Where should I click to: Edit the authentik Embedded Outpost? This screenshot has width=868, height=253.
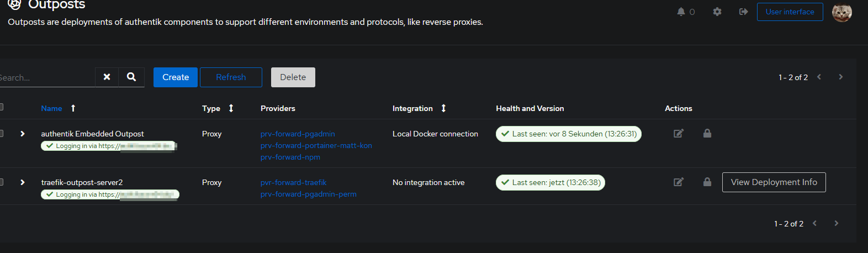coord(679,133)
